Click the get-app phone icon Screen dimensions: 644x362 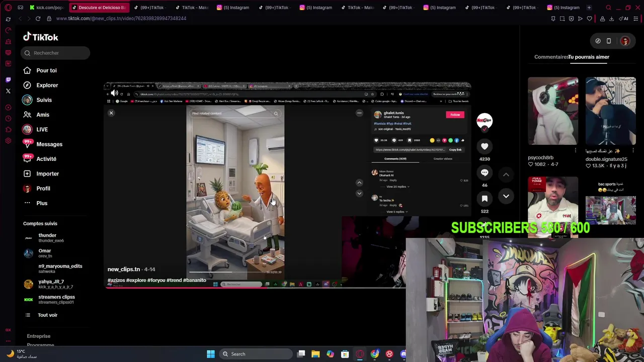(x=608, y=41)
